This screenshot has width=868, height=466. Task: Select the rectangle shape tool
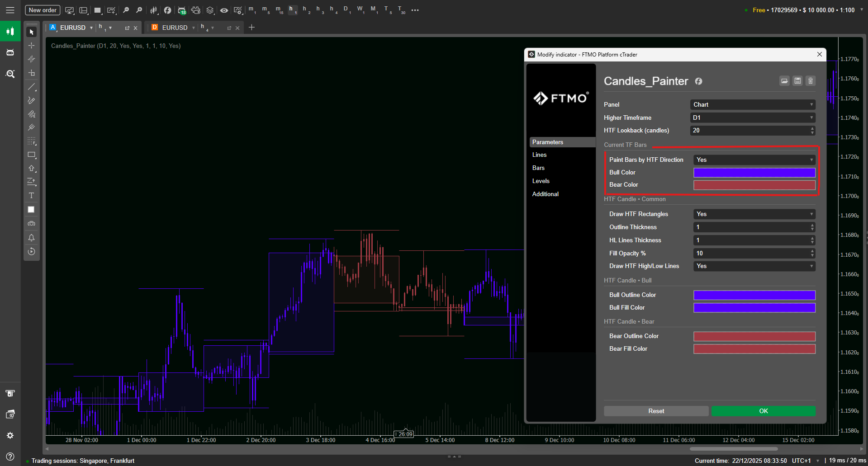31,155
